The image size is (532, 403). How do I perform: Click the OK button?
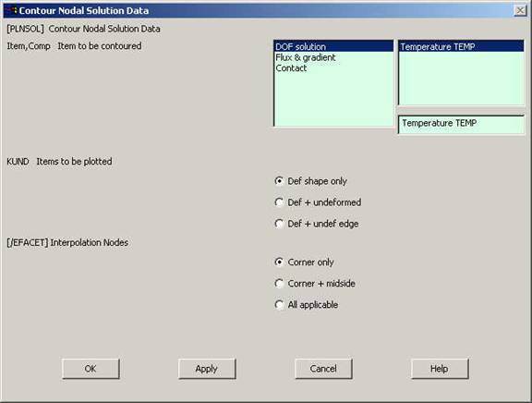coord(91,369)
